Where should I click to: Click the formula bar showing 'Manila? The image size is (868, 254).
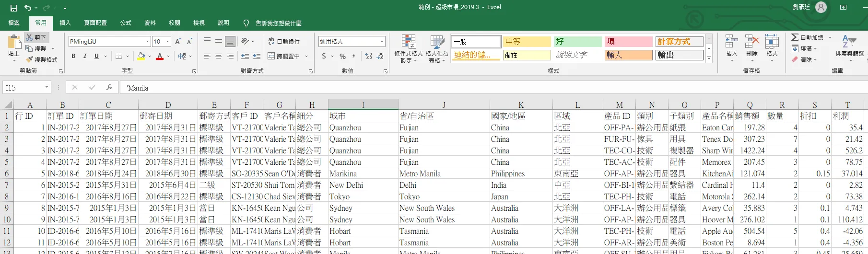click(x=494, y=88)
